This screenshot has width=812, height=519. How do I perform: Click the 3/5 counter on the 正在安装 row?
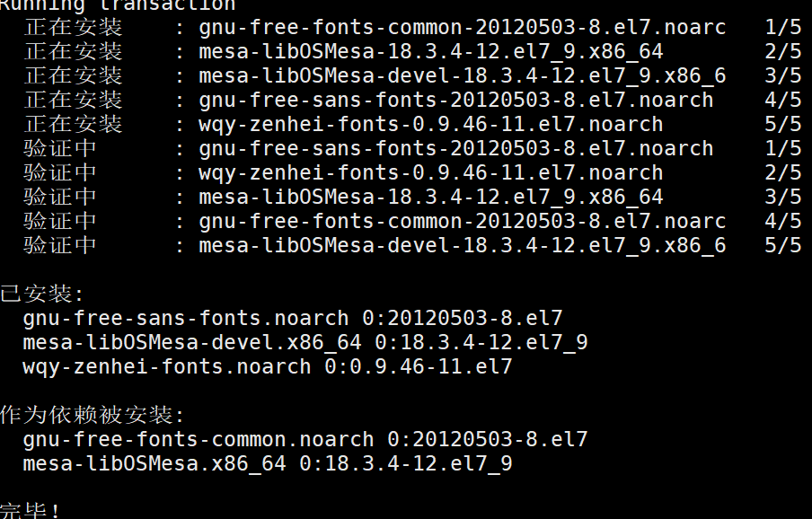pyautogui.click(x=783, y=76)
